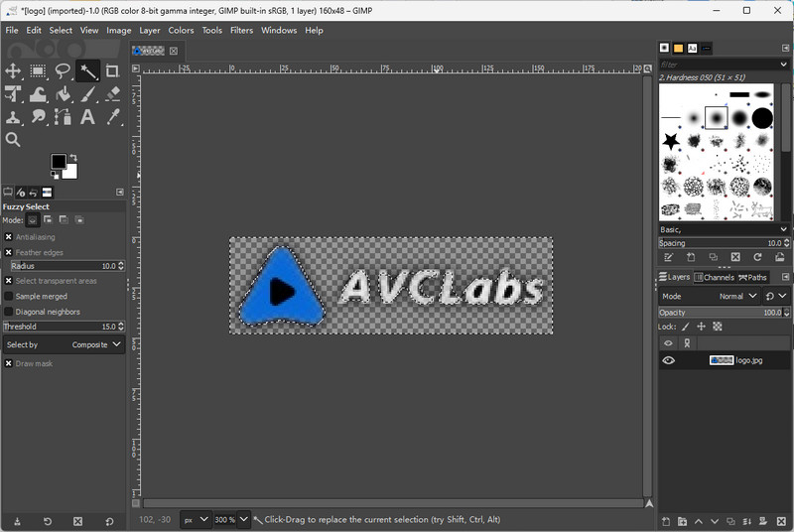Image resolution: width=794 pixels, height=532 pixels.
Task: Toggle the lock position and size icon
Action: pos(702,327)
